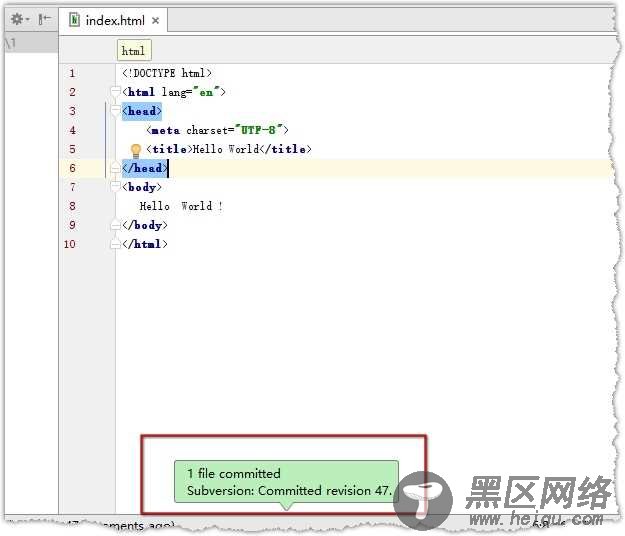Click line number 1 in gutter
This screenshot has height=536, width=625.
[x=72, y=73]
